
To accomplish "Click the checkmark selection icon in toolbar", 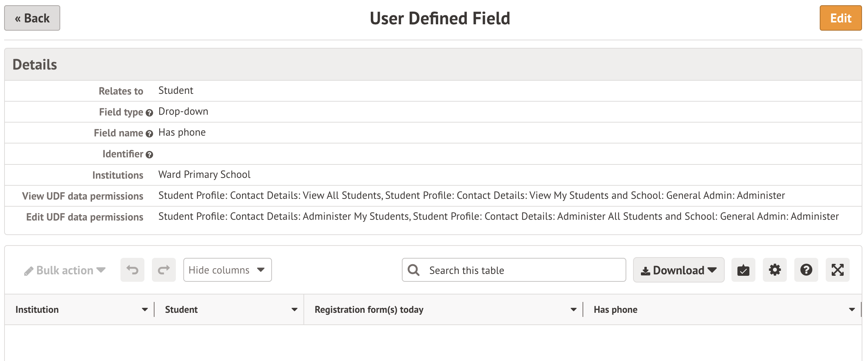I will [x=743, y=270].
